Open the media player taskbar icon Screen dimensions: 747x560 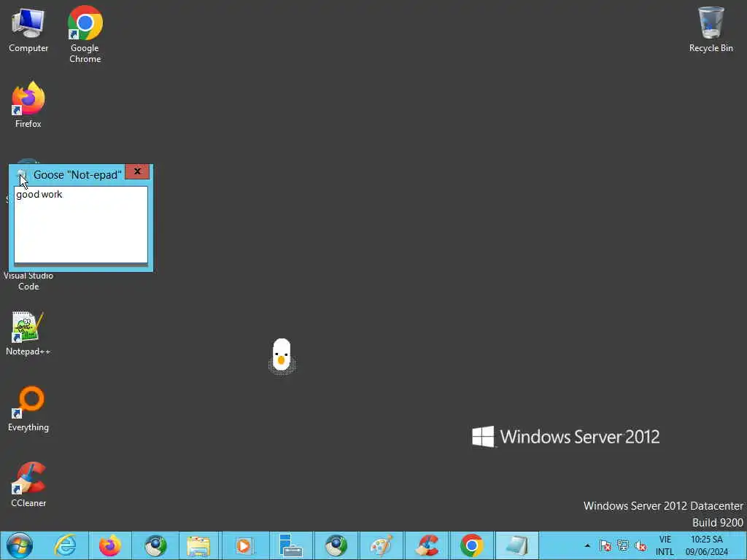[244, 545]
